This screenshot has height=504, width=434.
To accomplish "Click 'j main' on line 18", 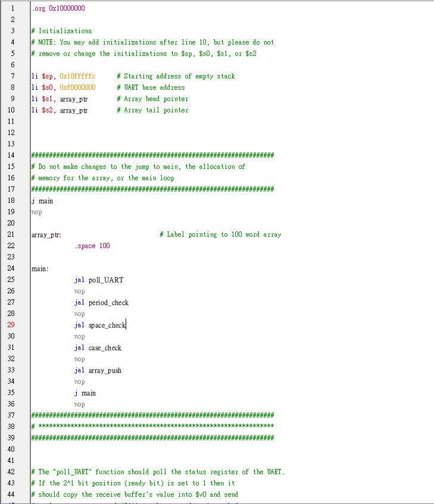I will click(x=42, y=201).
